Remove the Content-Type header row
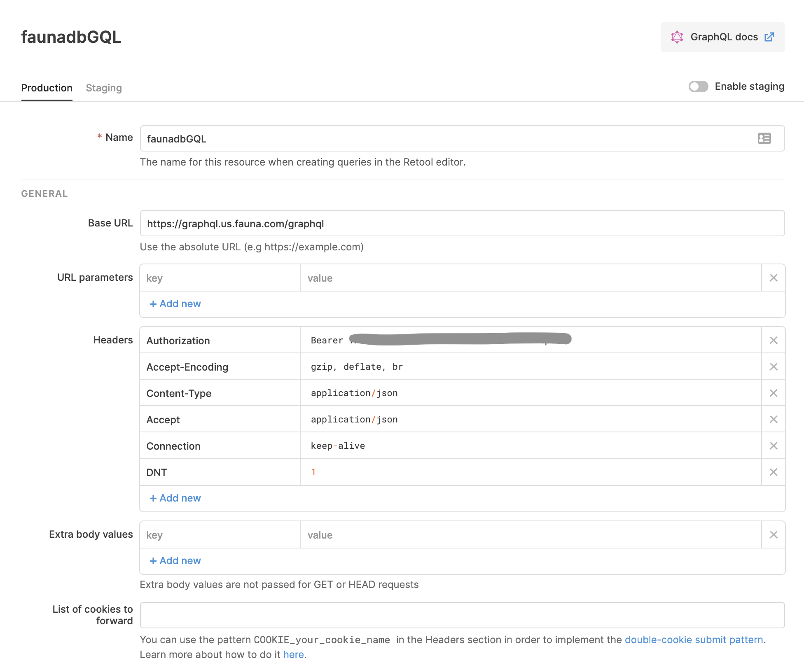804x672 pixels. [x=774, y=393]
